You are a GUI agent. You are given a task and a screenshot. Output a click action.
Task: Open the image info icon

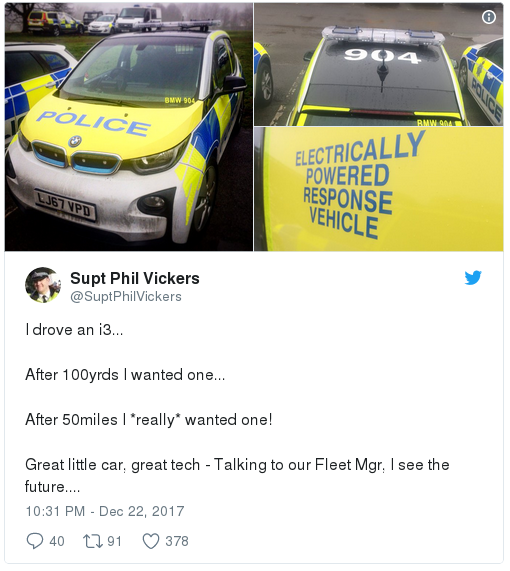(x=489, y=17)
